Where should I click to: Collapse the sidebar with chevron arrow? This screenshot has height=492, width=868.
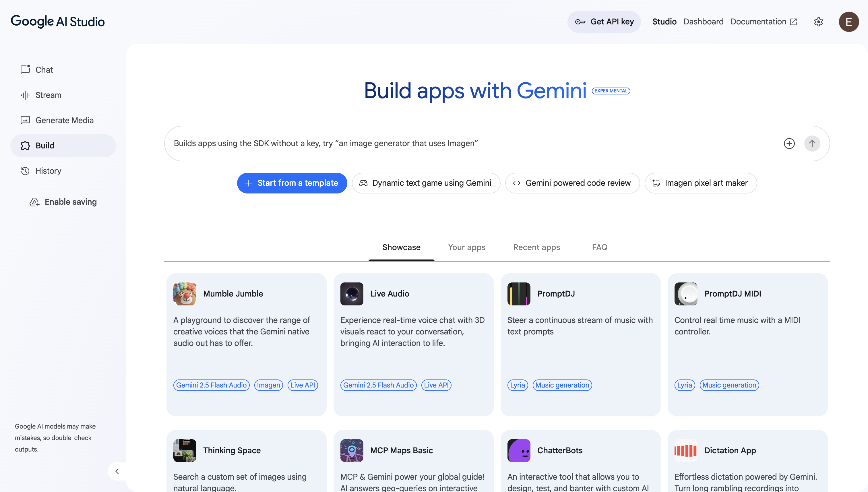(x=117, y=471)
